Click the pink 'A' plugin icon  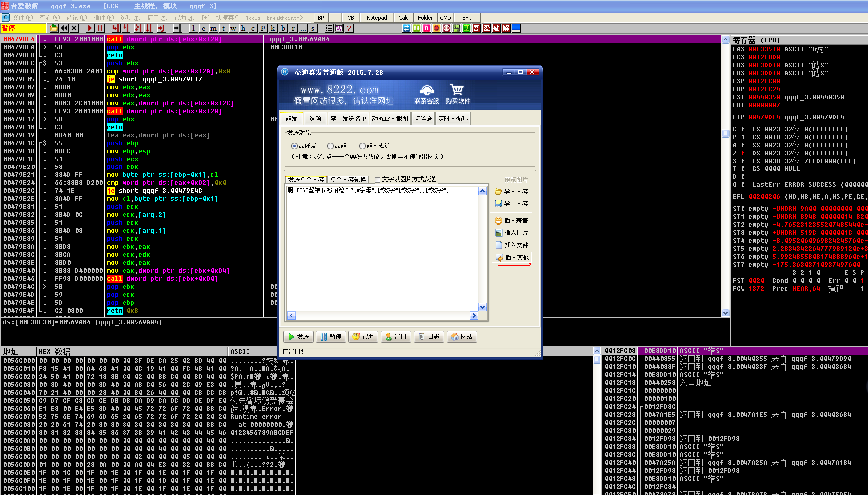[x=427, y=28]
